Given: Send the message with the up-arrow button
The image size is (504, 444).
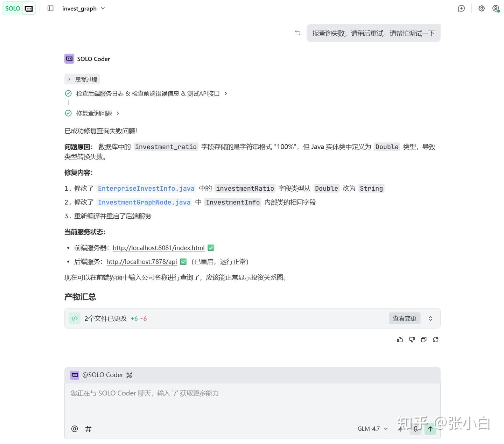Looking at the screenshot, I should (x=430, y=429).
